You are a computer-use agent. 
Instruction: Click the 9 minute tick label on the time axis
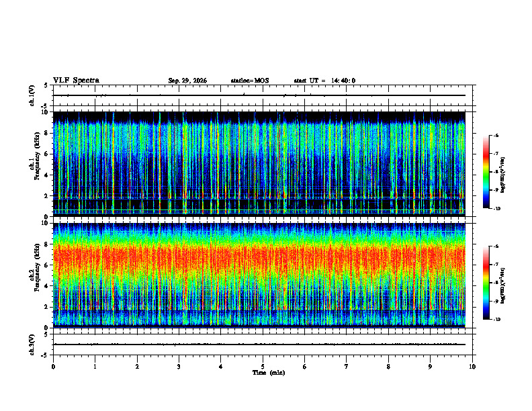coord(430,367)
